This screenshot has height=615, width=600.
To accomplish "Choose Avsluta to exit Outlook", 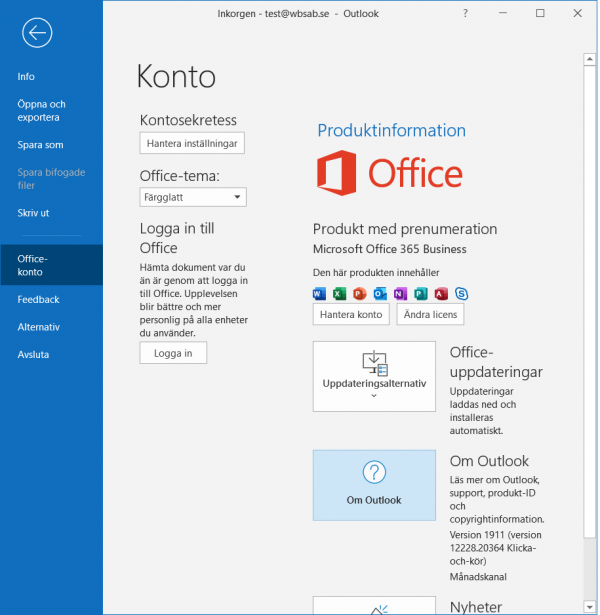I will tap(33, 354).
